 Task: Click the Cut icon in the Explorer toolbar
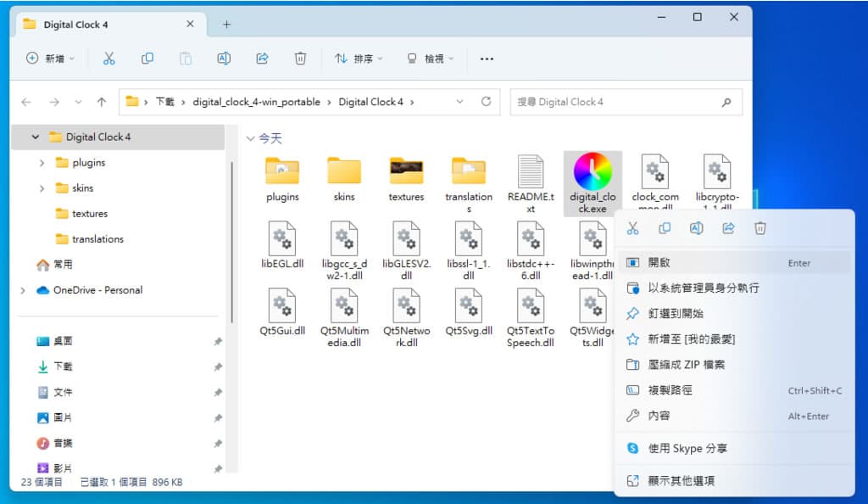(x=109, y=59)
